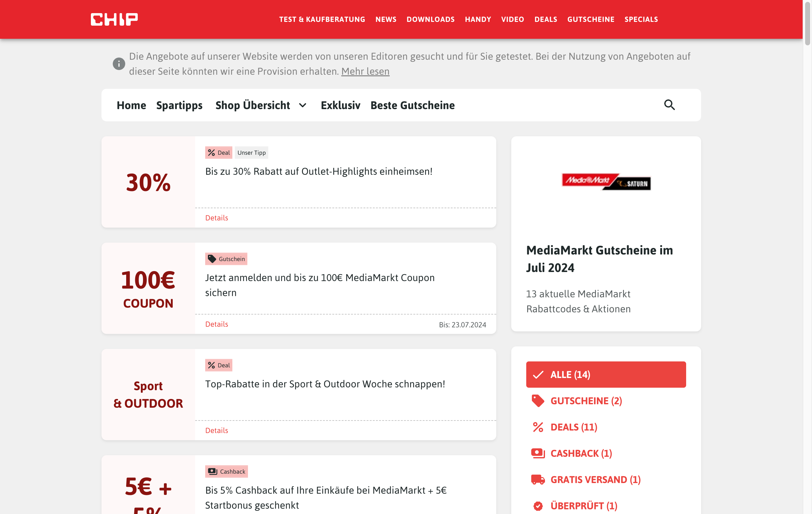The height and width of the screenshot is (514, 812).
Task: Expand Details on 100€ Coupon offer
Action: (x=216, y=323)
